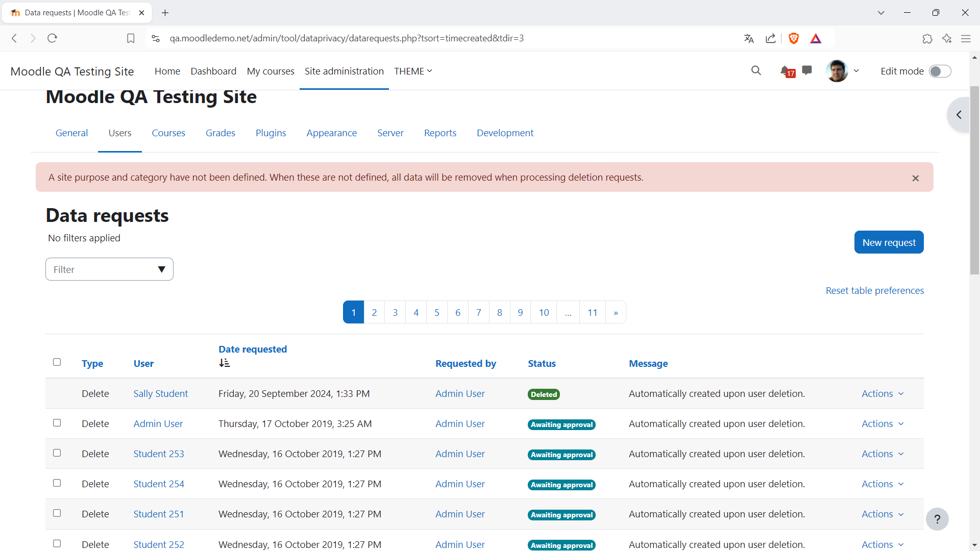Image resolution: width=980 pixels, height=551 pixels.
Task: Open Actions menu for Student 253
Action: (x=883, y=454)
